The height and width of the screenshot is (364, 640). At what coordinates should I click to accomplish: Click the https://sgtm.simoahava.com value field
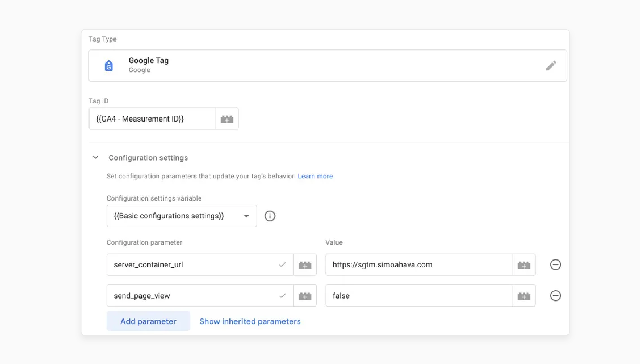click(419, 265)
